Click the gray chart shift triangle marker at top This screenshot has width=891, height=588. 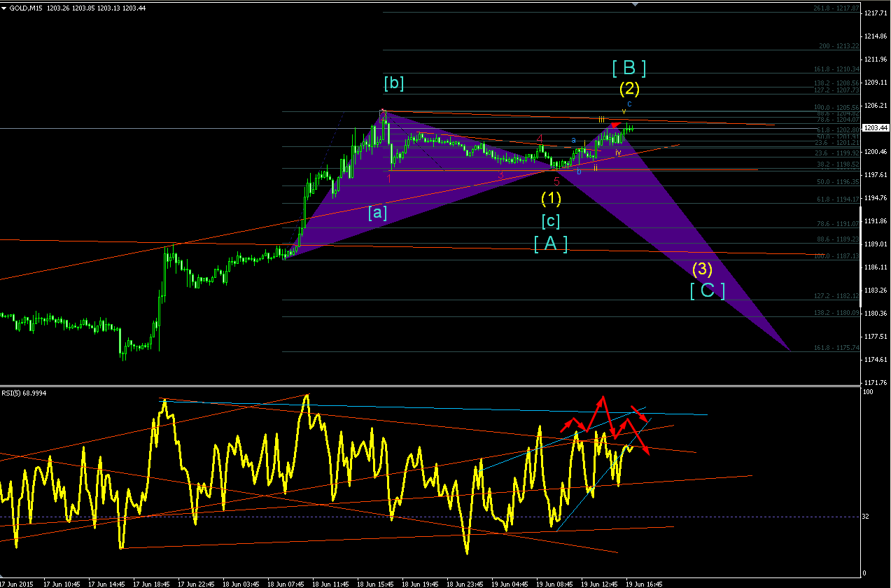(x=635, y=4)
